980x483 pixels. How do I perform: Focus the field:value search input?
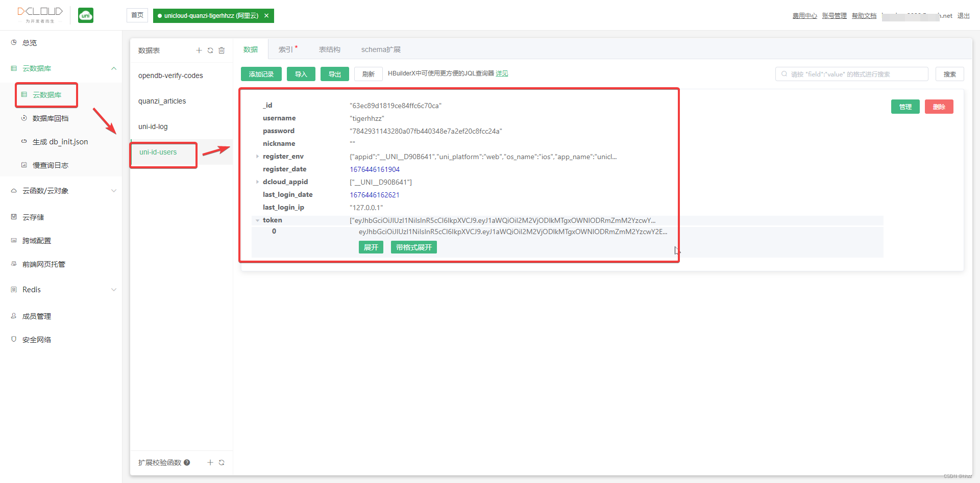[x=851, y=74]
